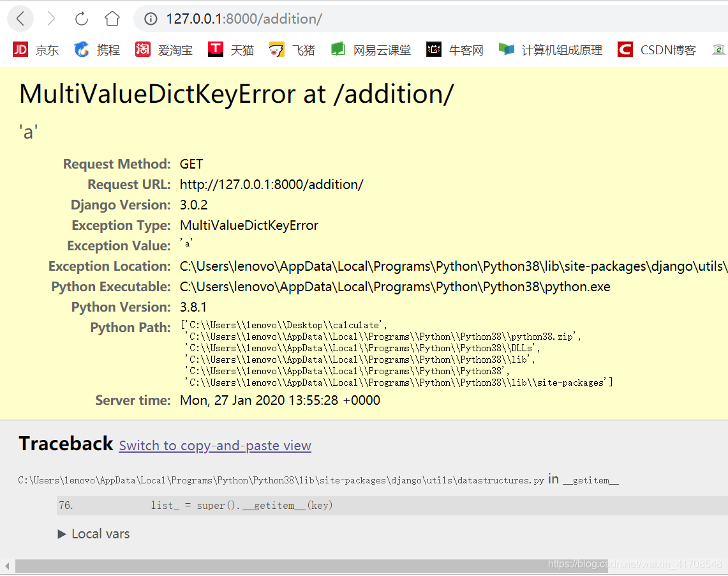
Task: Click the datastructures.py traceback file path
Action: click(281, 480)
